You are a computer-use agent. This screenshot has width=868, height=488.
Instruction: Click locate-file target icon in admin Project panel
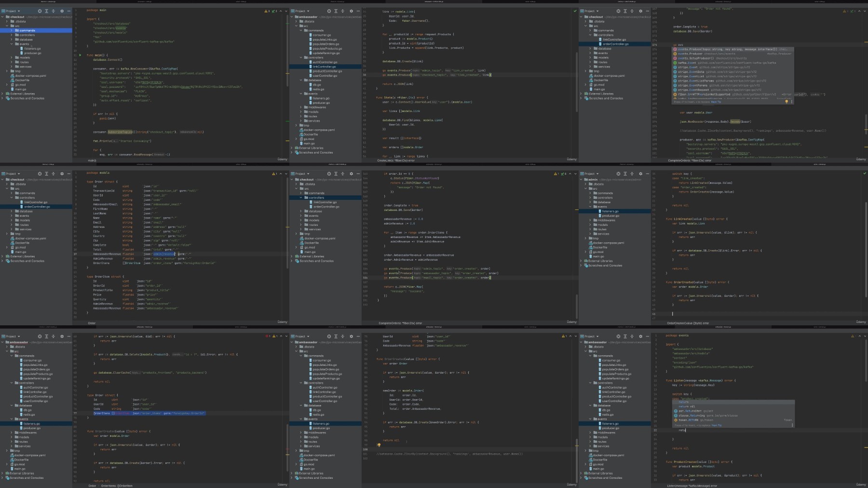click(x=618, y=174)
